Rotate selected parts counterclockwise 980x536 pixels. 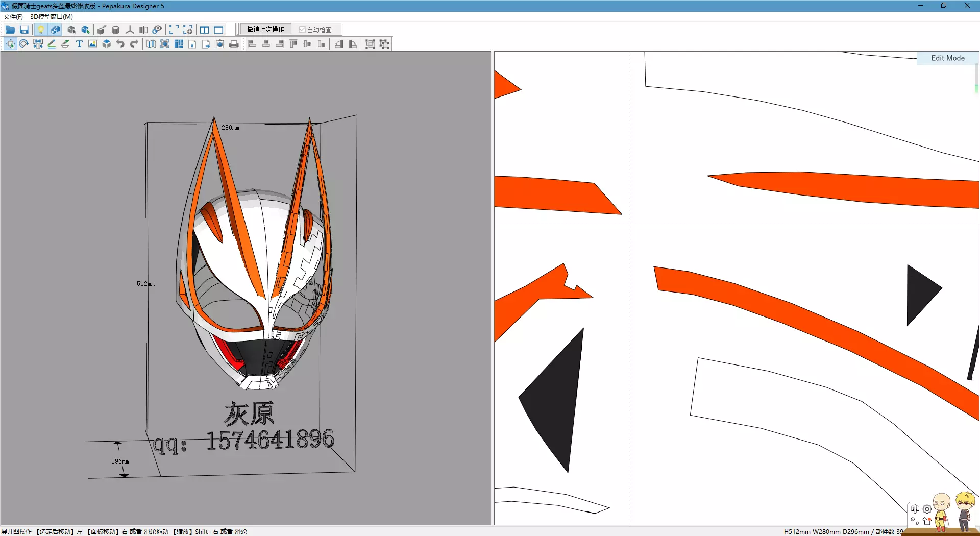click(x=339, y=44)
